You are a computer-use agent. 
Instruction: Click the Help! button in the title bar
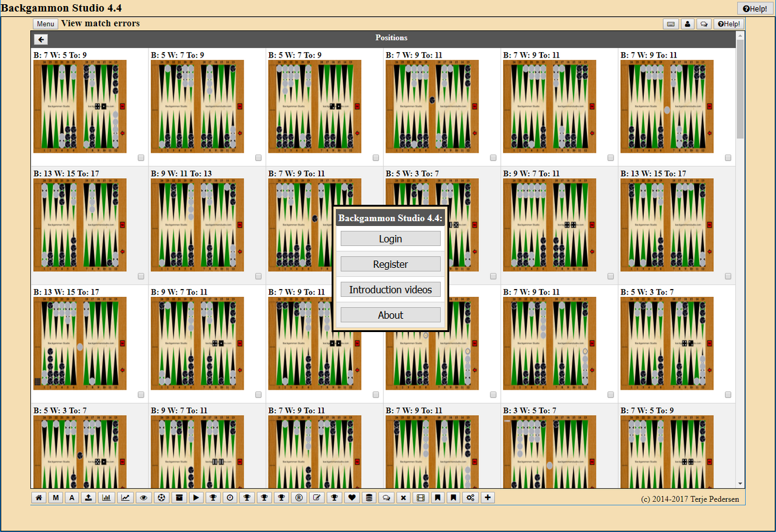coord(755,8)
